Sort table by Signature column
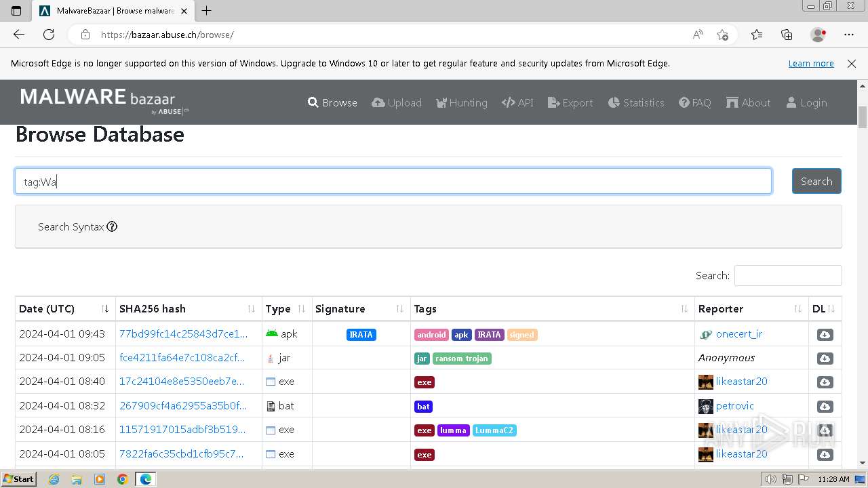 pos(361,308)
